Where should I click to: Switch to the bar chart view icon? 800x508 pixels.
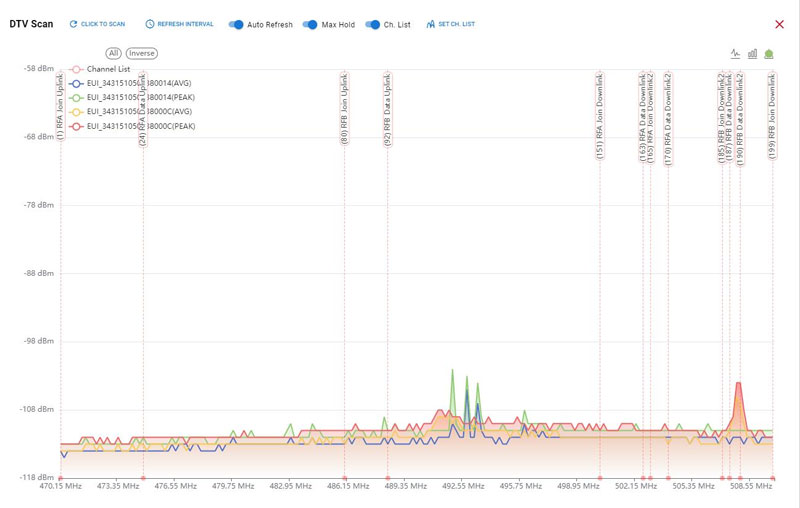pos(752,54)
